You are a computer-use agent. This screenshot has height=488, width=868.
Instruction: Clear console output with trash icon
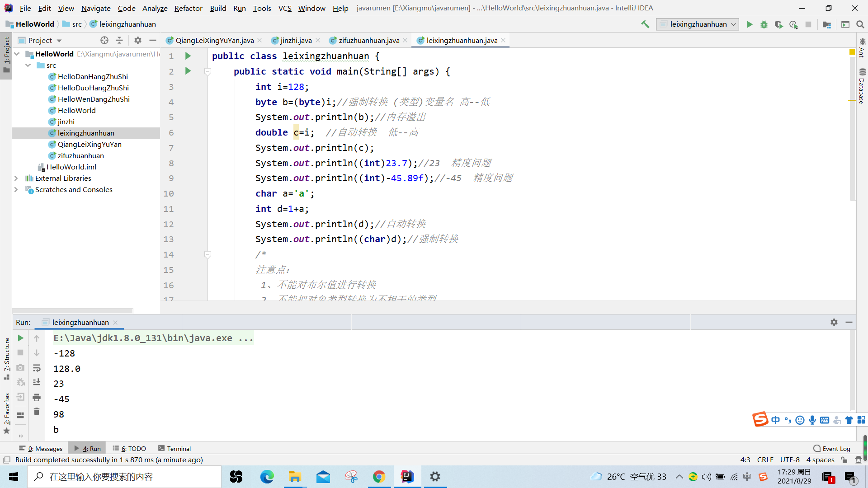pos(37,412)
